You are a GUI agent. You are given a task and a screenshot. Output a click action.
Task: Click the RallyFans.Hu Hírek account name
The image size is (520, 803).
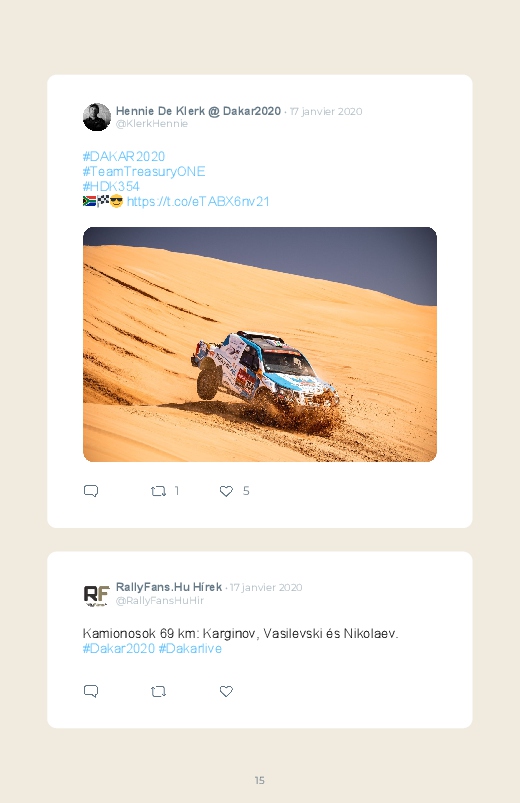169,587
